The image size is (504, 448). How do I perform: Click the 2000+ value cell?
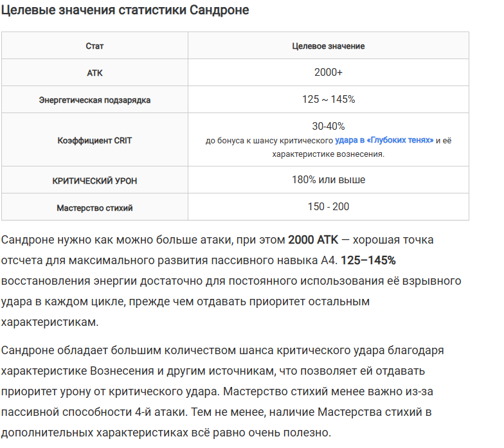point(328,72)
